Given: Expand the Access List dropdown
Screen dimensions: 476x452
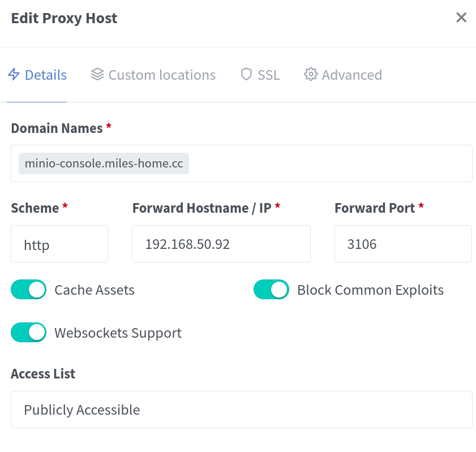Looking at the screenshot, I should coord(242,410).
